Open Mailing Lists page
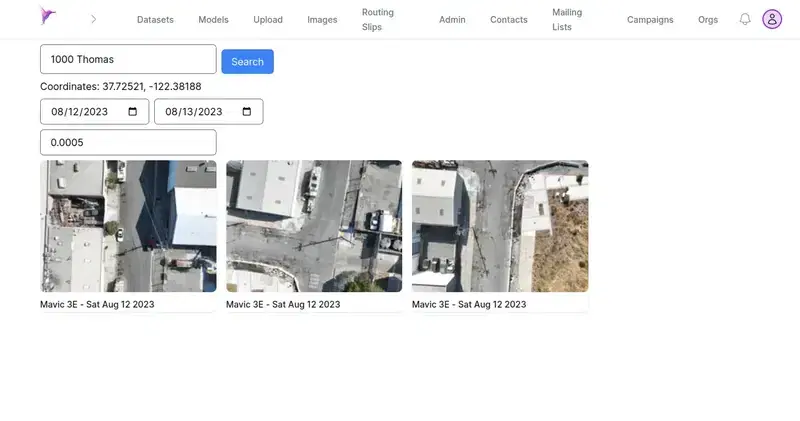Viewport: 800px width, 421px height. 567,20
